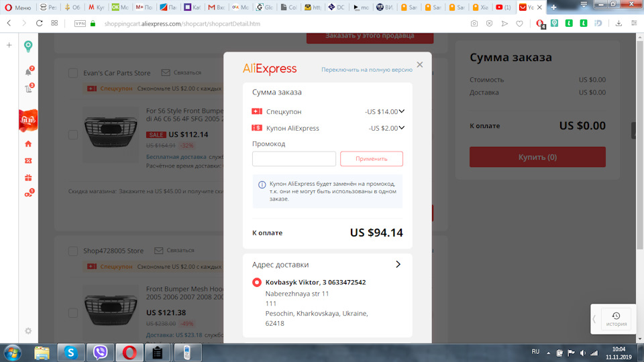Open the orders list sidebar icon

(28, 88)
